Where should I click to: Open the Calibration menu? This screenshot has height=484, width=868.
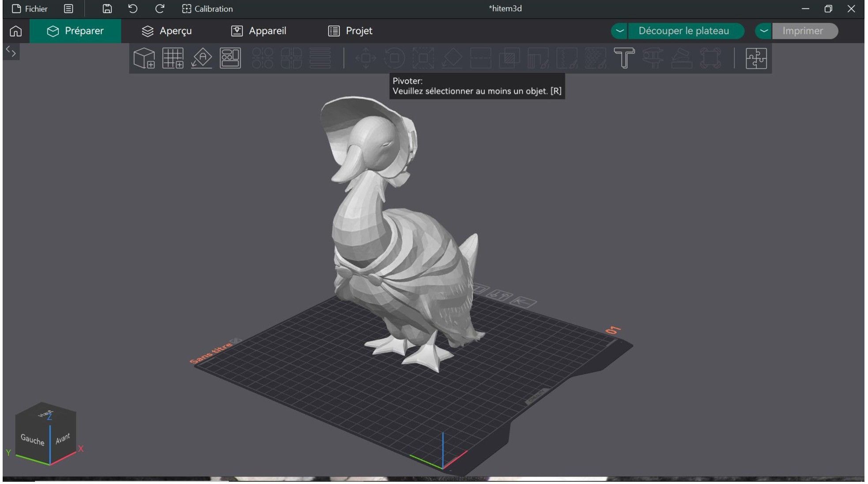pos(207,9)
